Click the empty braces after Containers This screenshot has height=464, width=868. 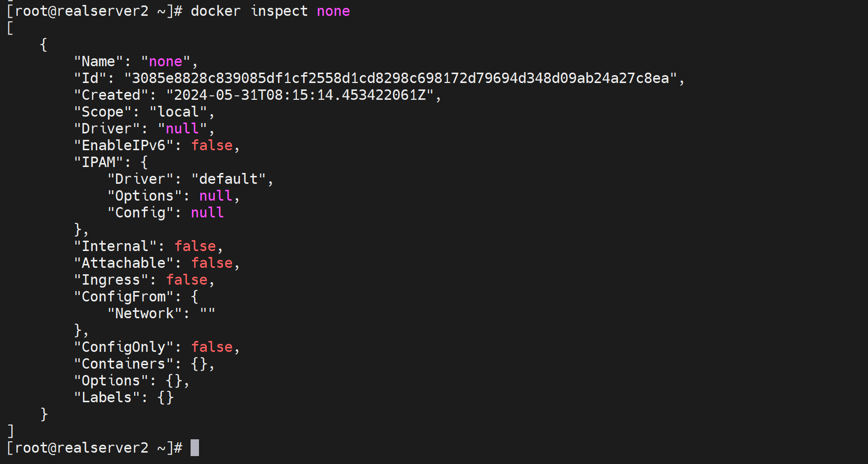pos(199,364)
